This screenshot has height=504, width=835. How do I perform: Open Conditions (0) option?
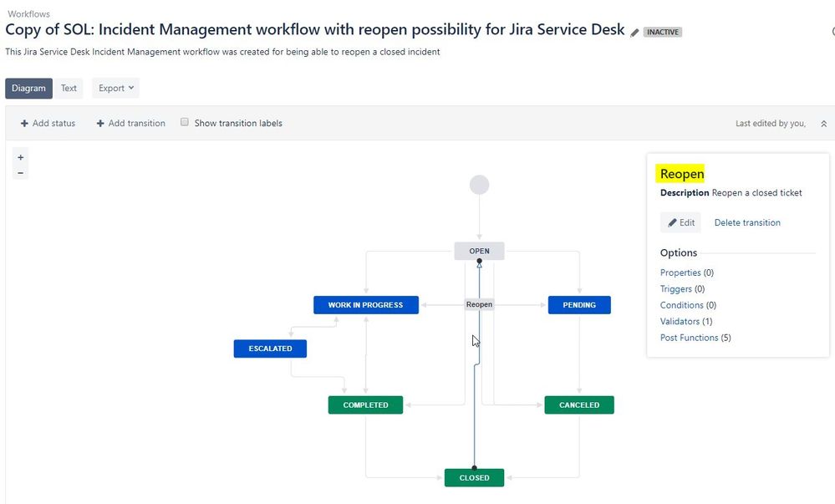[688, 305]
